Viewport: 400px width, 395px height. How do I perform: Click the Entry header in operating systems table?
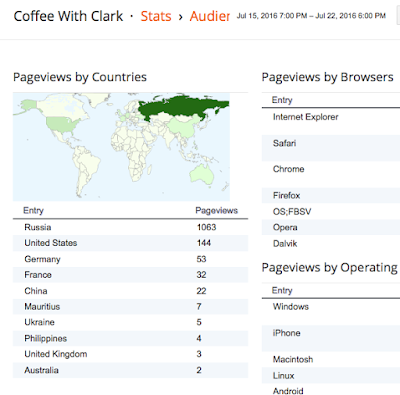tap(282, 290)
